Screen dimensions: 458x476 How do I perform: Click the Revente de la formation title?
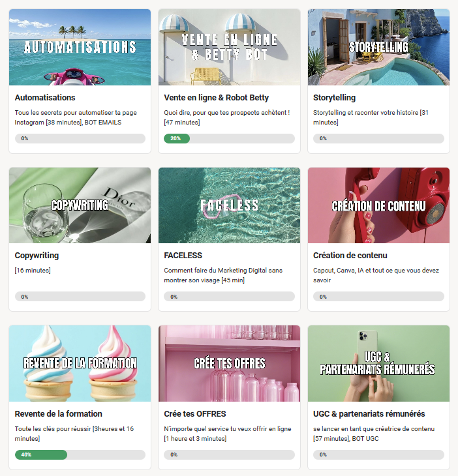(x=58, y=414)
